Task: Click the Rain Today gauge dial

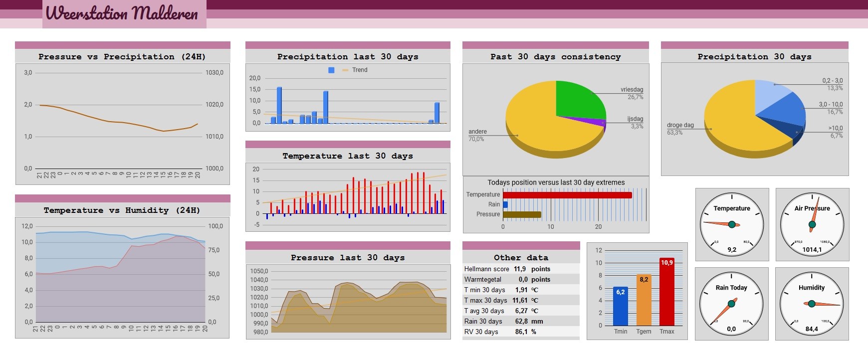Action: [x=731, y=304]
